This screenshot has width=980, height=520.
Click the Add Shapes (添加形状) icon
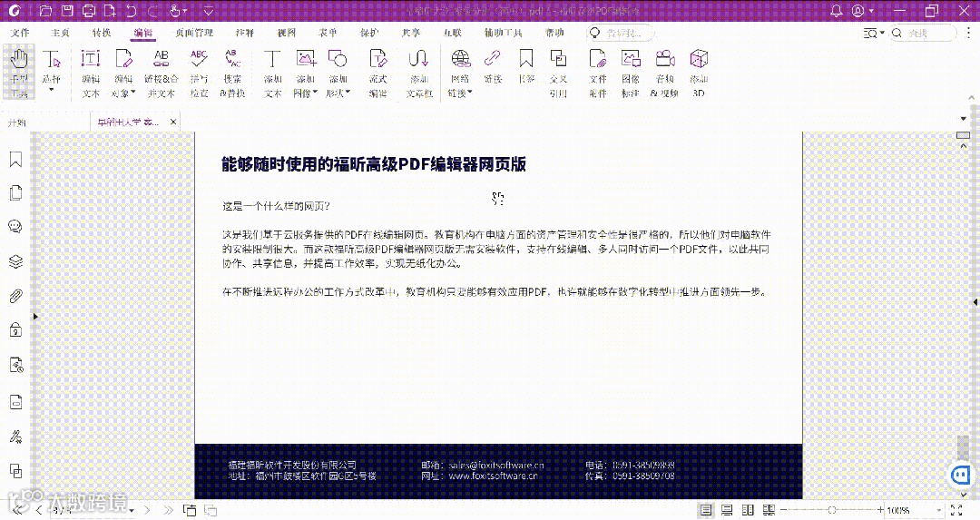pyautogui.click(x=338, y=59)
